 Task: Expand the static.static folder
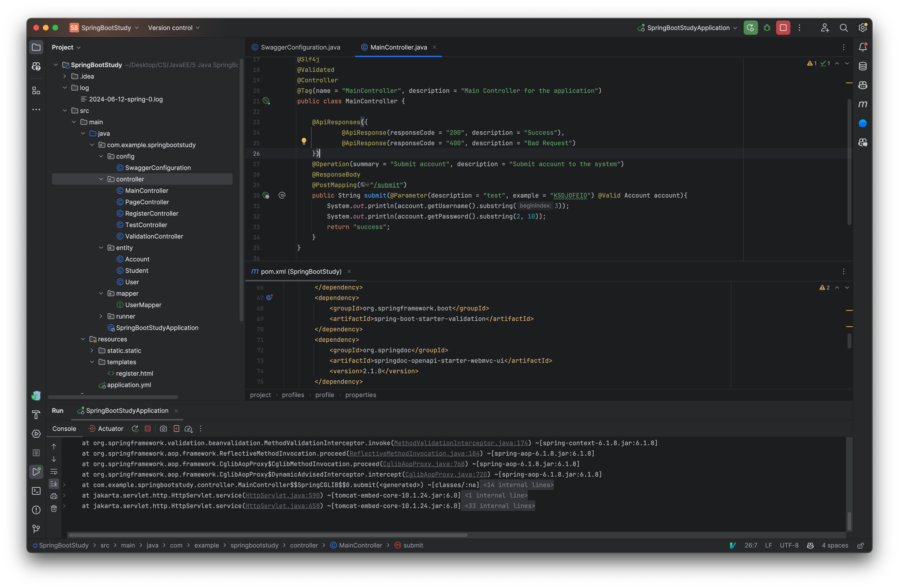[x=92, y=351]
